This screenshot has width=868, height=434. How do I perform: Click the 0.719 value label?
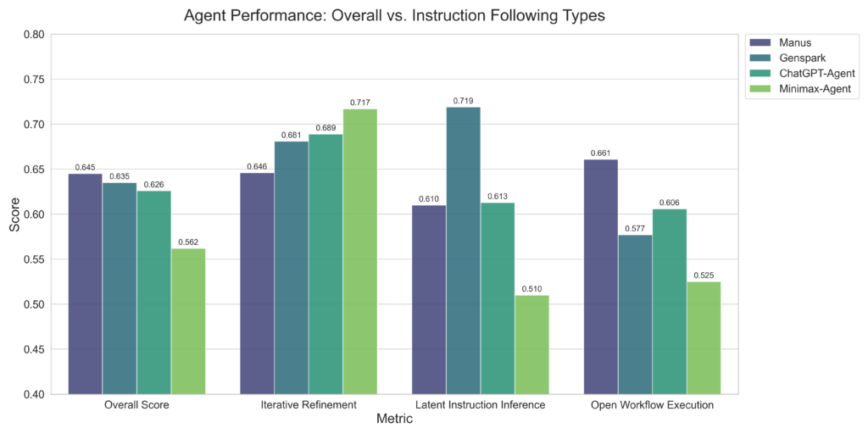click(463, 102)
